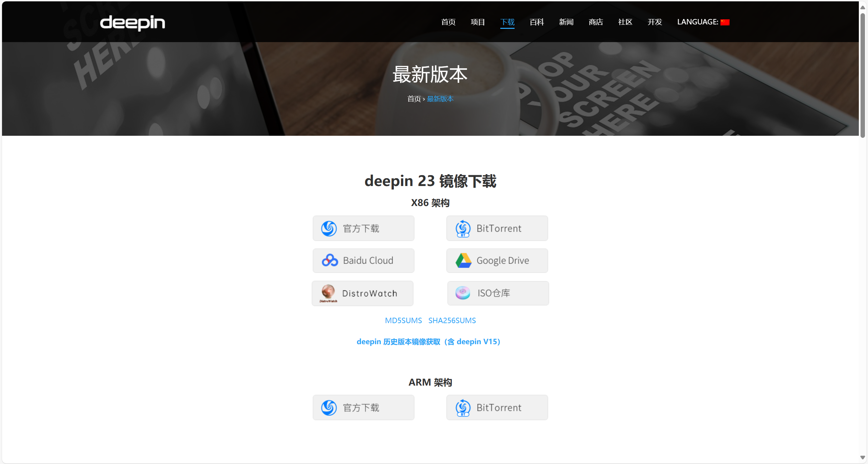868x464 pixels.
Task: Click the scrollbar up arrow
Action: point(863,7)
